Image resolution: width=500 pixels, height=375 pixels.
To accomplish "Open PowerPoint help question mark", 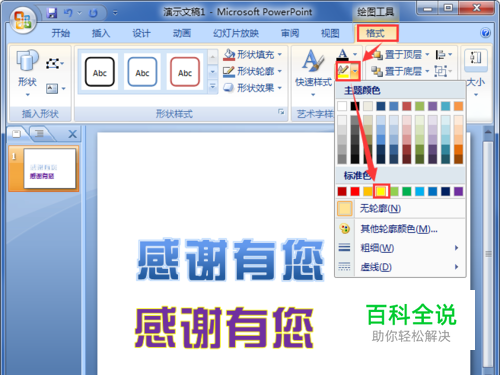I will (485, 33).
